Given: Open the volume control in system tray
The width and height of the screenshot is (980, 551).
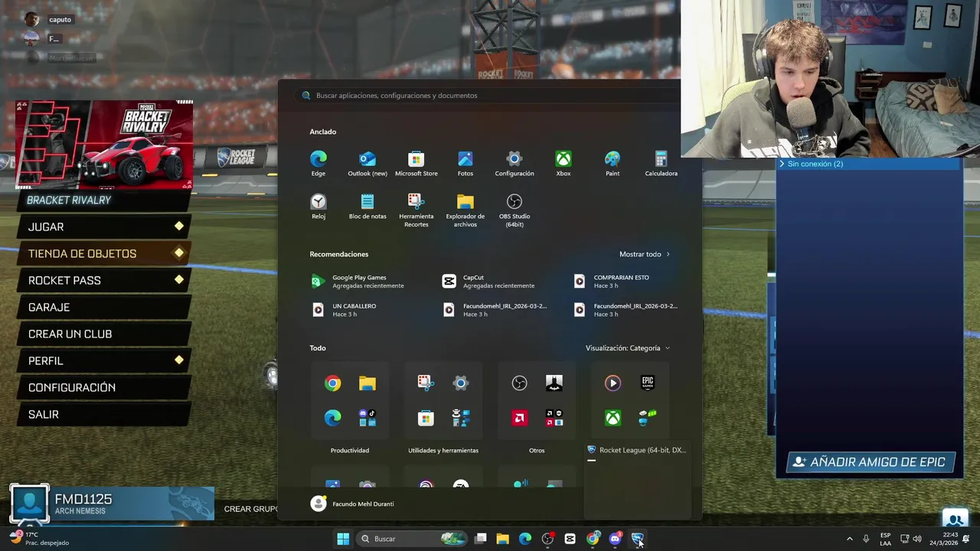Looking at the screenshot, I should point(917,539).
